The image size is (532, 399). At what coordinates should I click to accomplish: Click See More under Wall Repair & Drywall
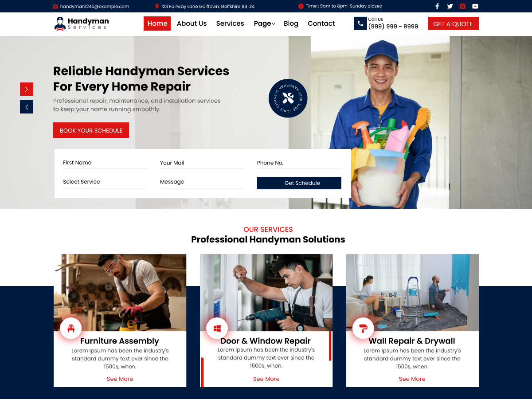click(x=412, y=379)
